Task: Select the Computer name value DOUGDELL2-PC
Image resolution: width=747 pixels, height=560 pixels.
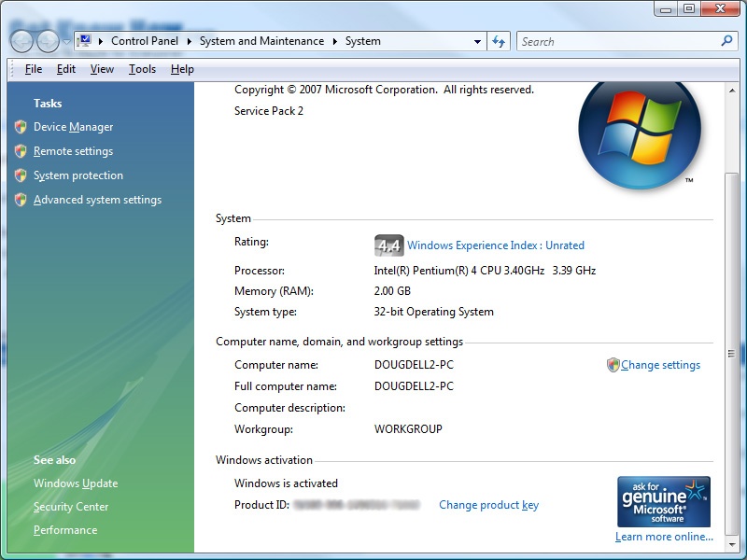Action: 414,365
